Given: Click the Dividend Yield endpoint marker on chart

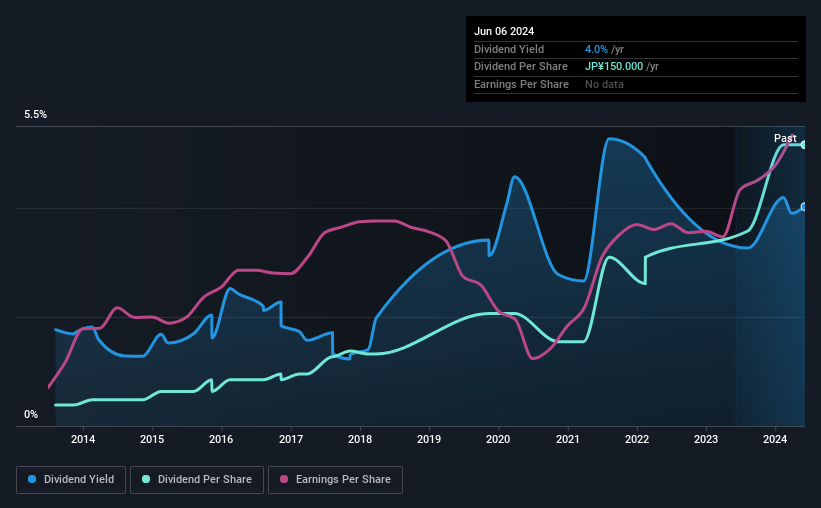Looking at the screenshot, I should pyautogui.click(x=804, y=207).
